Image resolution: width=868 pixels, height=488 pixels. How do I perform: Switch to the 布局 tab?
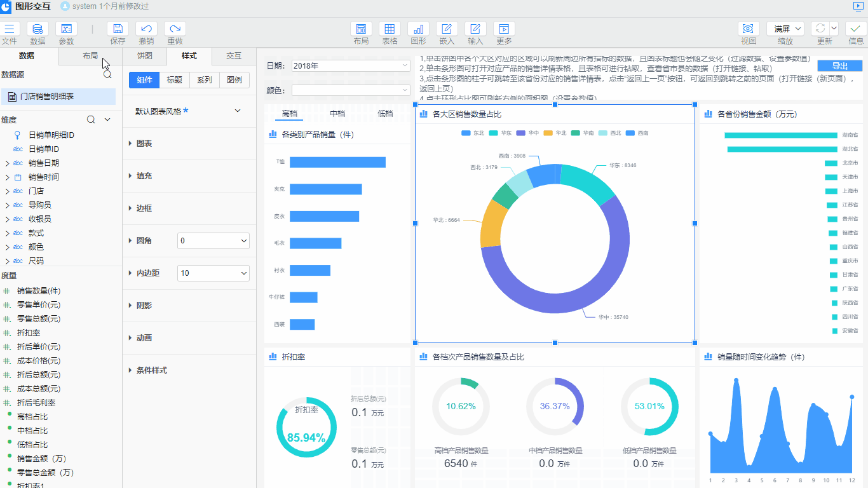coord(90,56)
